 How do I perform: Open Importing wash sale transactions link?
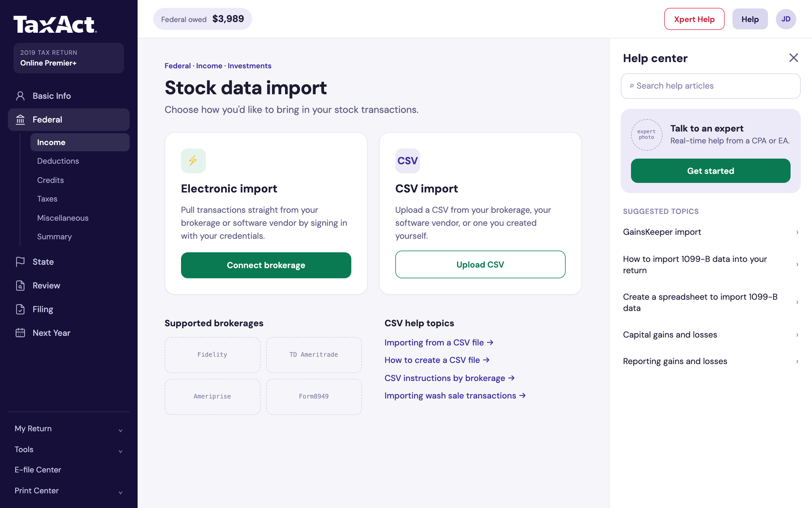click(x=455, y=395)
